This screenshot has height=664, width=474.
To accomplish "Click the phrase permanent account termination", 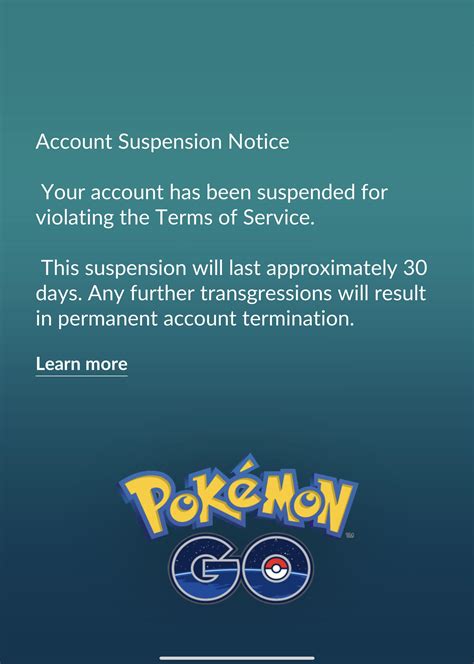I will click(x=205, y=319).
